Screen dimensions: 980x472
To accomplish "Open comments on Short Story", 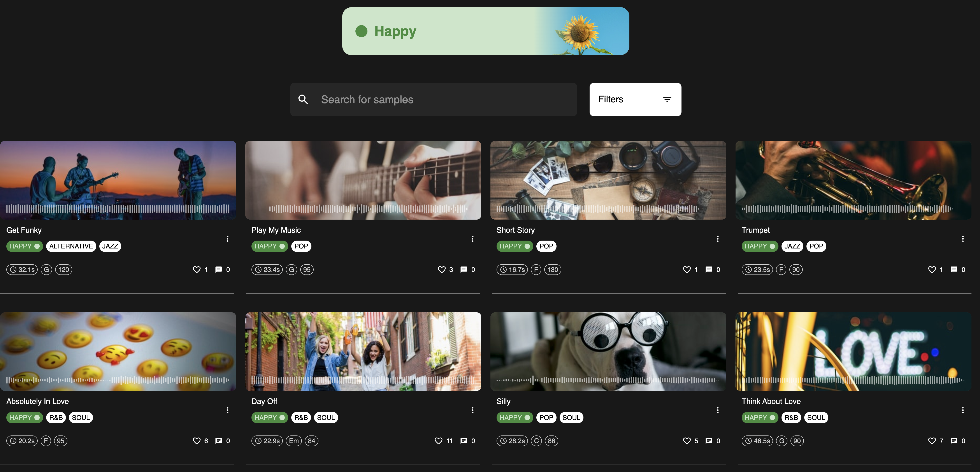I will click(x=708, y=270).
